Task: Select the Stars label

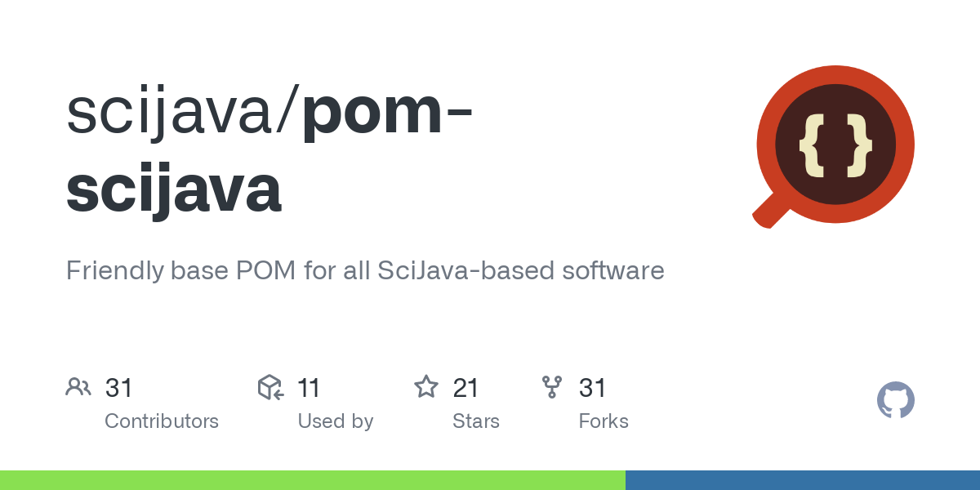Action: [x=476, y=421]
